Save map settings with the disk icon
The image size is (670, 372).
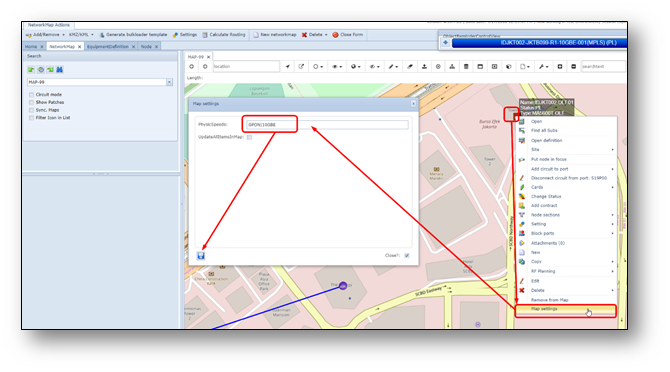click(x=201, y=255)
